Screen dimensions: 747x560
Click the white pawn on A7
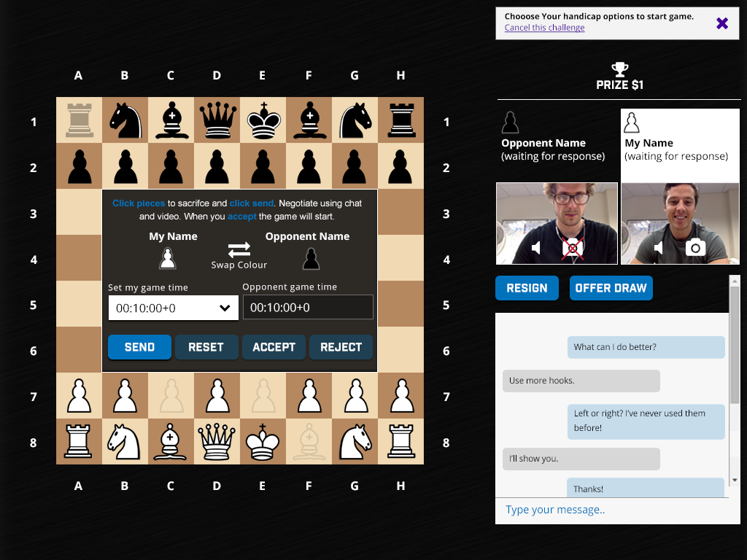coord(79,396)
